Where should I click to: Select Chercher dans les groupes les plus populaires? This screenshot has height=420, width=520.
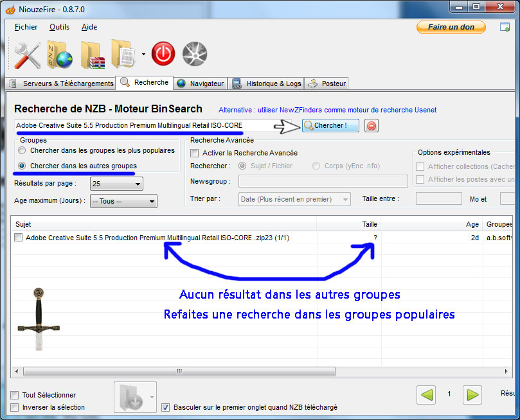tap(22, 150)
